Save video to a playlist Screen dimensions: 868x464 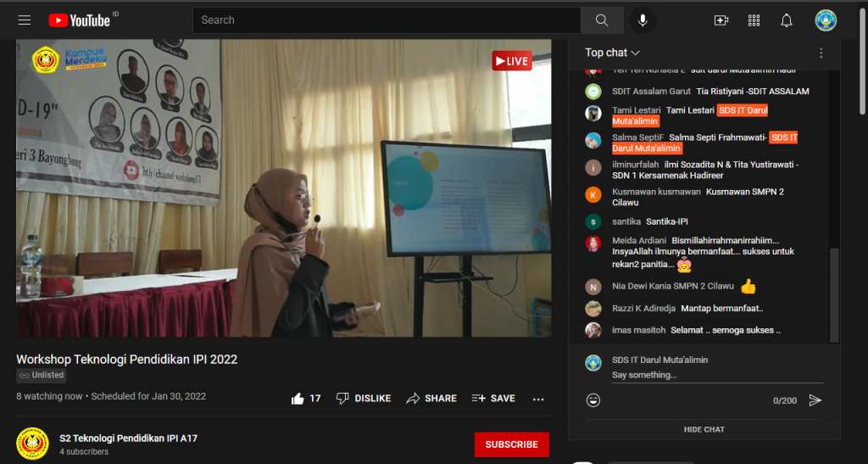[493, 399]
